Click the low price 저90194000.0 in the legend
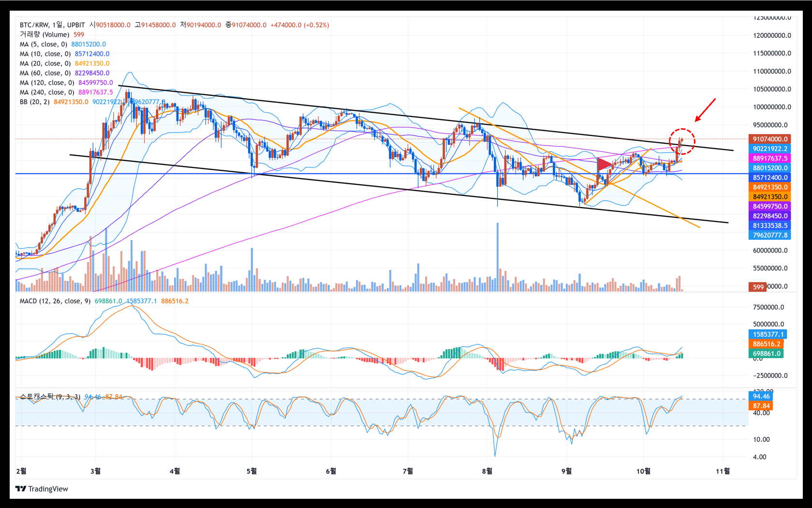This screenshot has height=508, width=812. (x=201, y=25)
